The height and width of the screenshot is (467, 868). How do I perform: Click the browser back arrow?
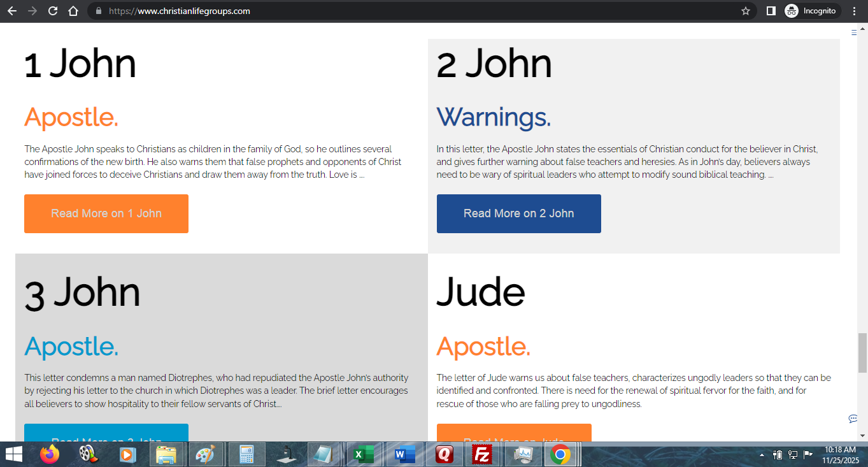pyautogui.click(x=12, y=11)
